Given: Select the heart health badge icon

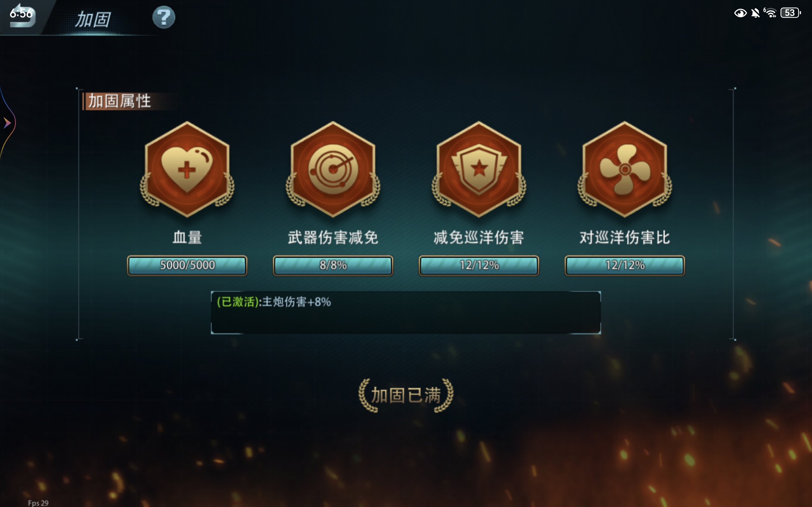Looking at the screenshot, I should point(187,169).
